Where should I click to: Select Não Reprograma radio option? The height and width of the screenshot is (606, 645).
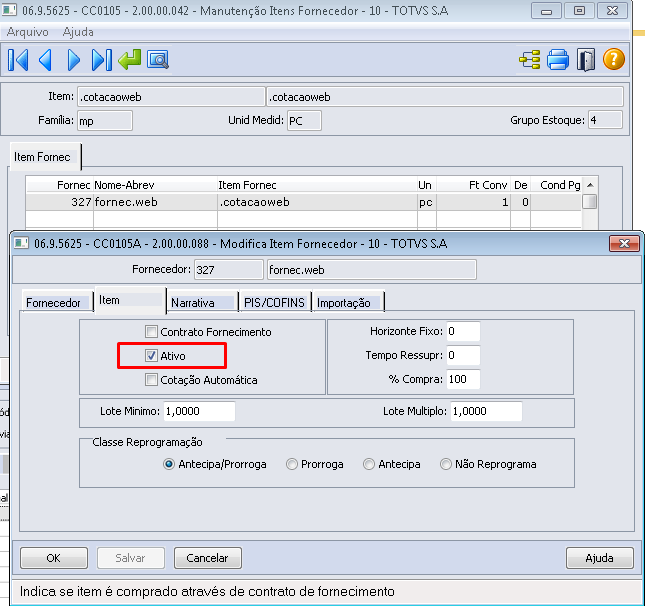point(445,464)
